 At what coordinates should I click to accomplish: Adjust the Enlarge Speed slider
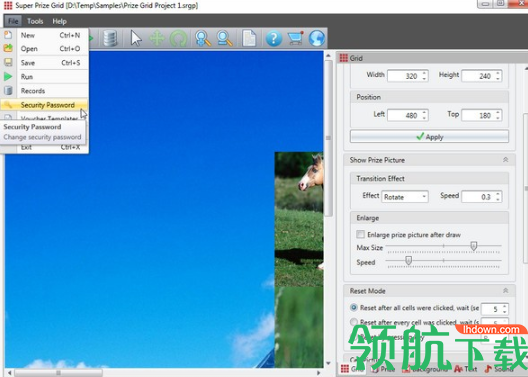pos(408,260)
